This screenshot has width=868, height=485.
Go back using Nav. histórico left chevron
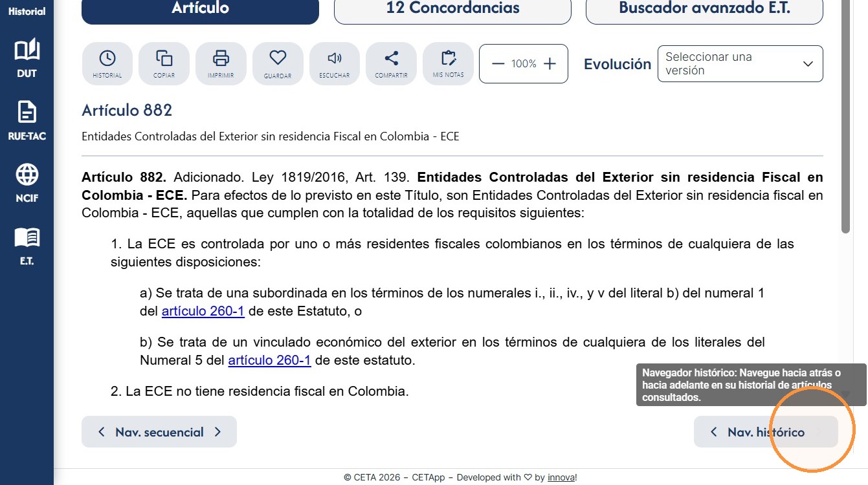click(713, 432)
